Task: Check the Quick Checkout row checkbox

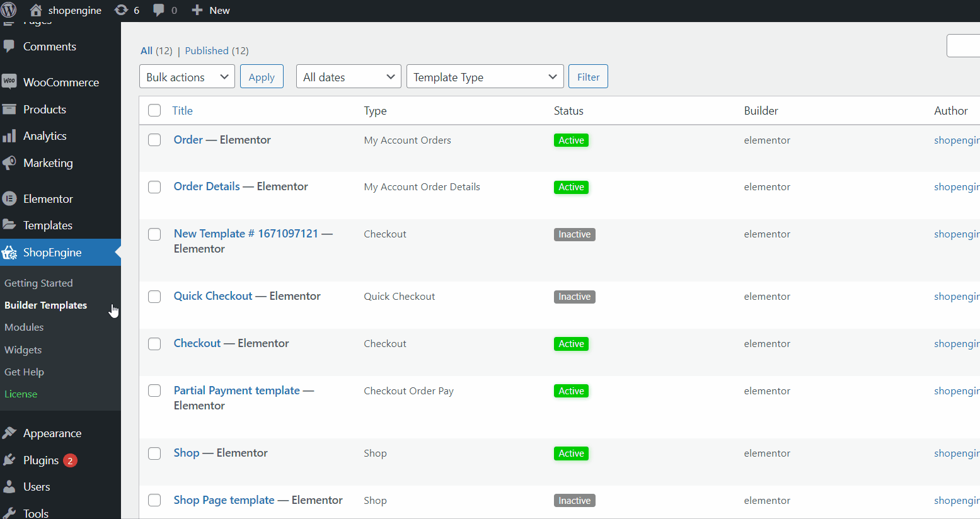Action: [x=154, y=297]
